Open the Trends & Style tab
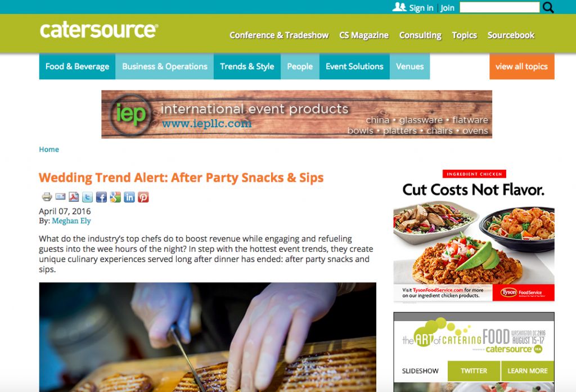576x392 pixels. coord(247,66)
